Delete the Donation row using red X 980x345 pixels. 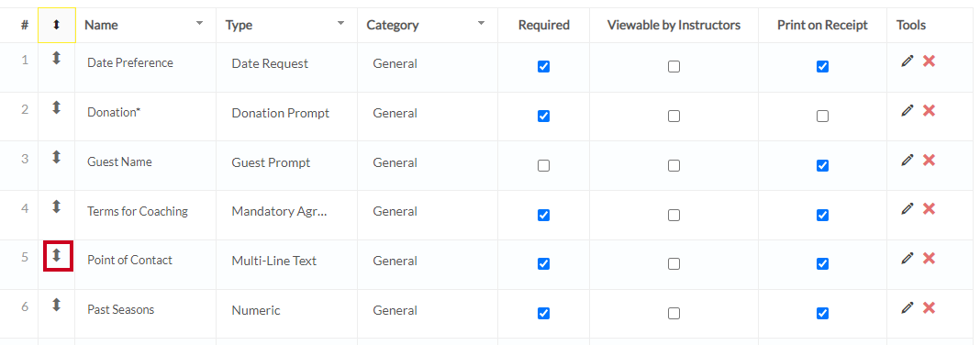click(929, 111)
